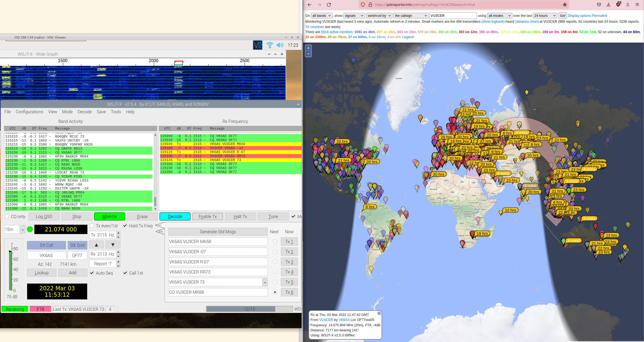The height and width of the screenshot is (342, 644).
Task: Click the audio level slider at 60
Action: [x=11, y=259]
